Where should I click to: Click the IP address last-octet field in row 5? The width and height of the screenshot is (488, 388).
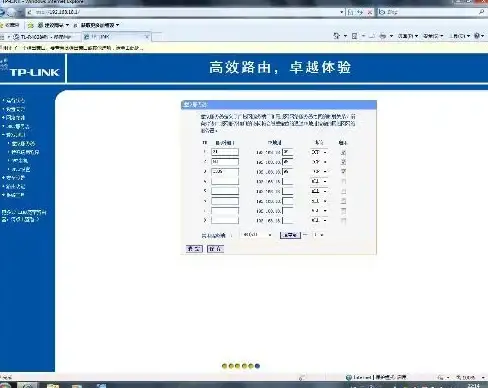coord(288,191)
